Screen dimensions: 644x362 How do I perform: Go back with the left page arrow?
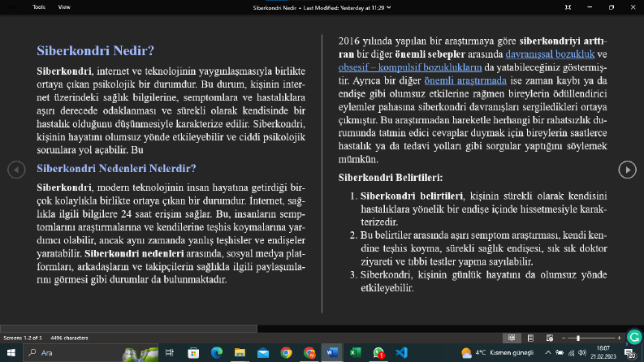(16, 170)
